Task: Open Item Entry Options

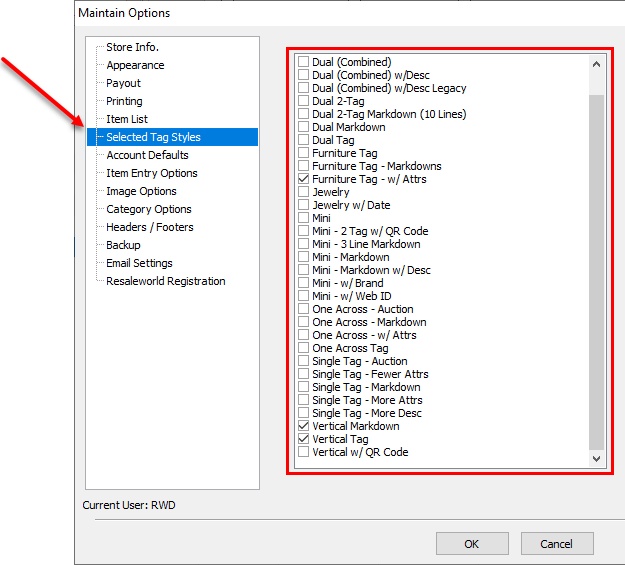Action: 151,173
